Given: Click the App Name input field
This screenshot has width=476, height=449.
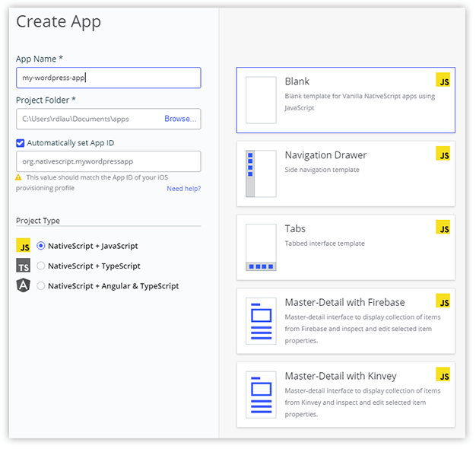Looking at the screenshot, I should click(109, 78).
